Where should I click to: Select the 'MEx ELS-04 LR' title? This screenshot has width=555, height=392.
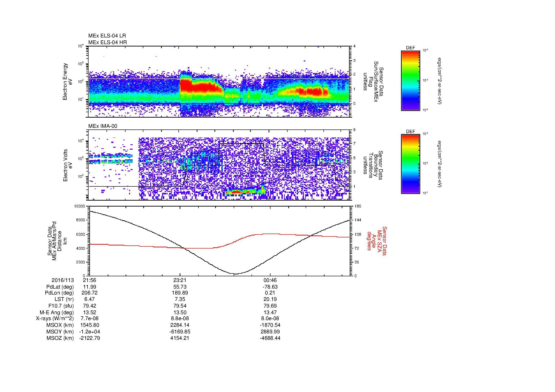107,36
